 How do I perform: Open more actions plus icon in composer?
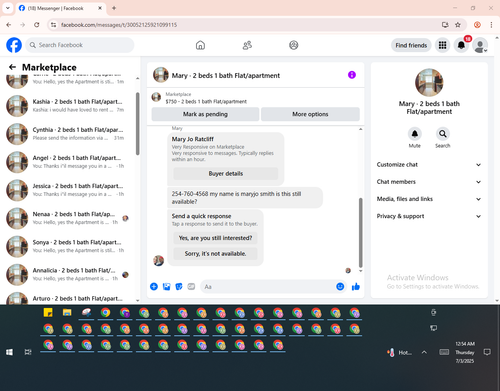(154, 286)
